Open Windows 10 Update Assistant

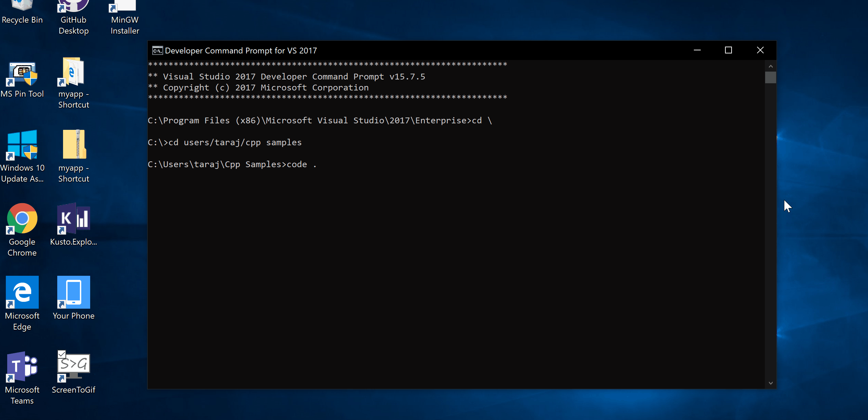pos(22,145)
